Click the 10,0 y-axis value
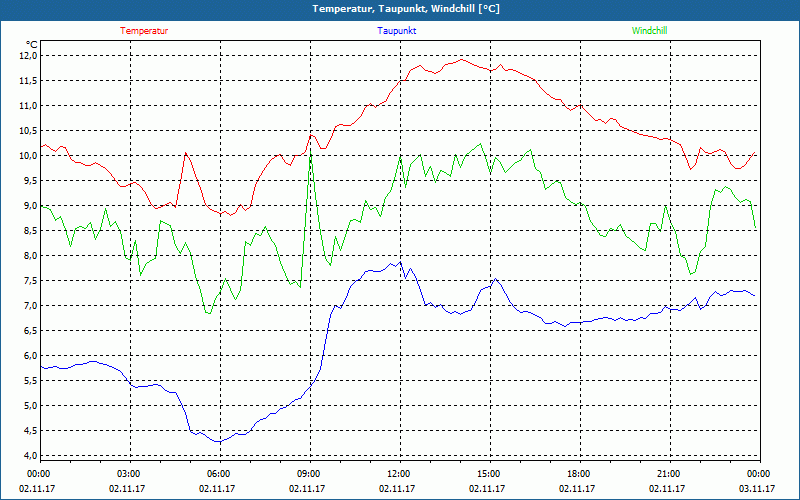 29,156
